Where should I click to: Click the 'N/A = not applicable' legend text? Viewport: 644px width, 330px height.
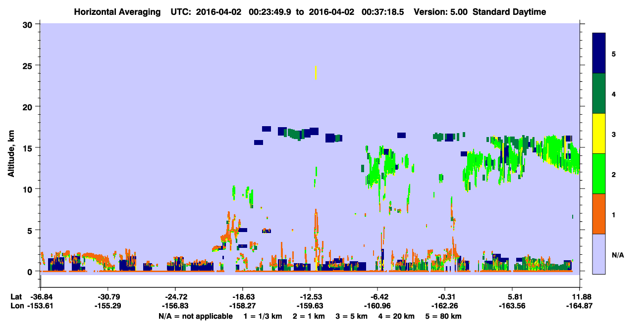coord(195,316)
